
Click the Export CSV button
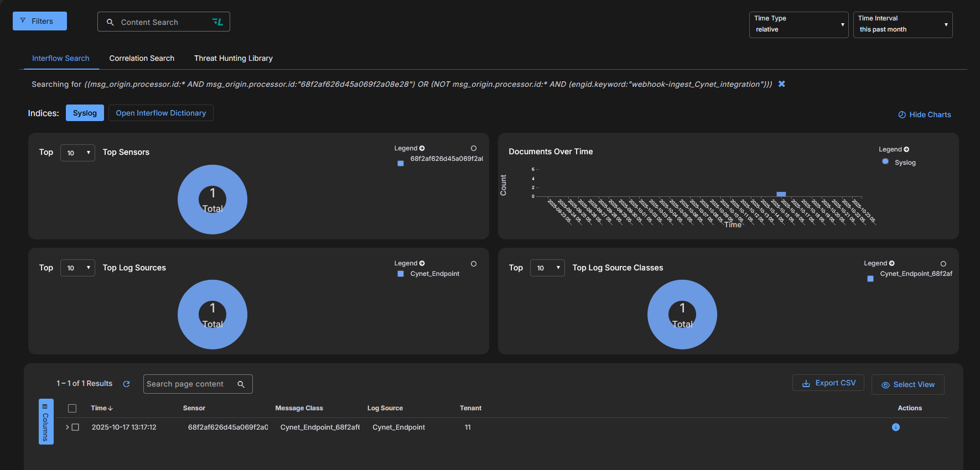828,383
